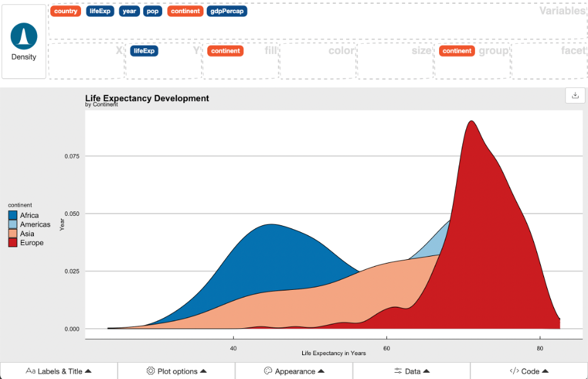
Task: Expand the Appearance menu
Action: (295, 371)
